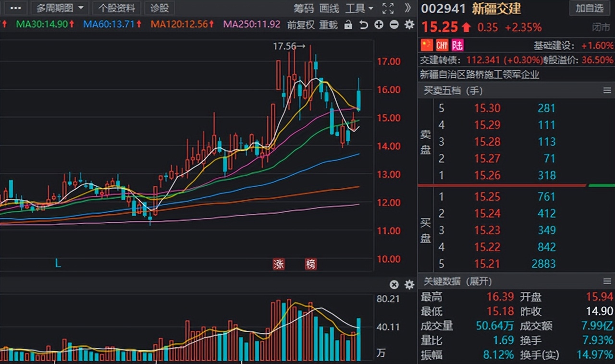Screen dimensions: 615x364
Task: Zoom in chart with plus icon
Action: [379, 24]
